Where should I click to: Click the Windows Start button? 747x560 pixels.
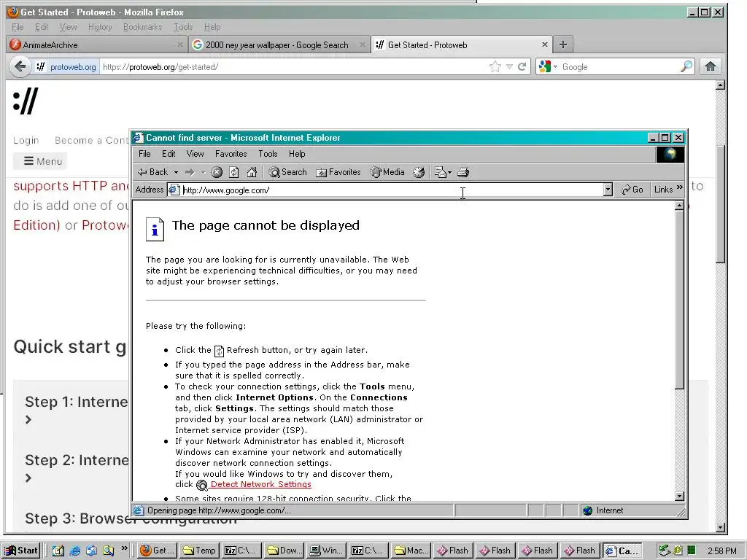[21, 551]
